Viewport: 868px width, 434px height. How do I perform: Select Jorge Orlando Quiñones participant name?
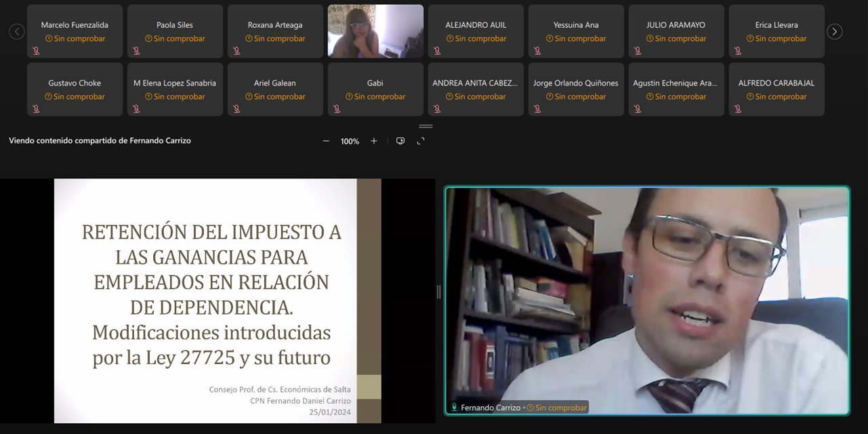(576, 83)
